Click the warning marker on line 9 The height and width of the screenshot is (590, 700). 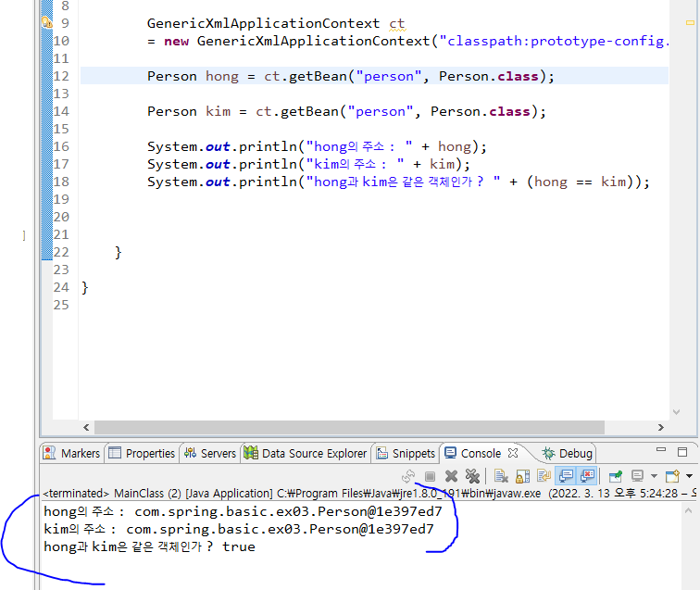(x=47, y=22)
